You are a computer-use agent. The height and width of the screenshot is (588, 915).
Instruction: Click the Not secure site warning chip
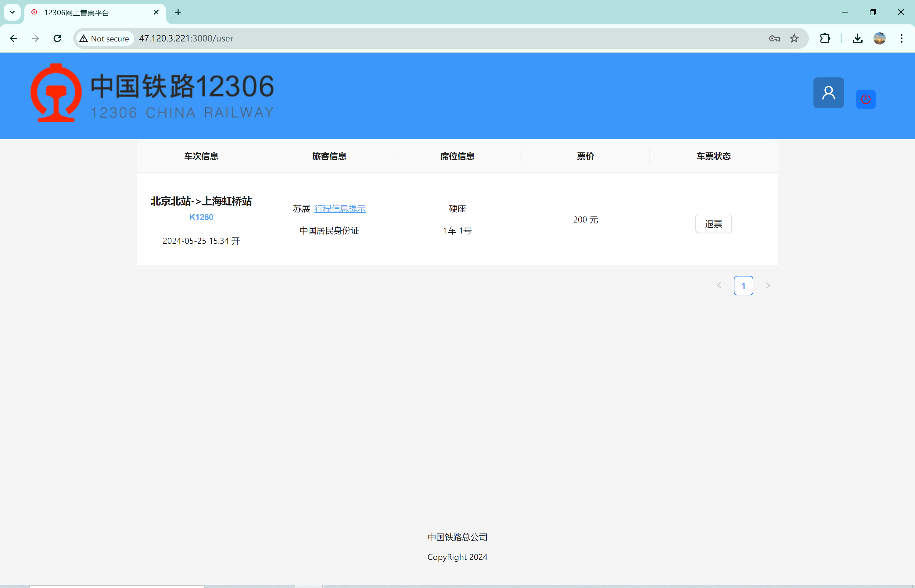pyautogui.click(x=105, y=39)
